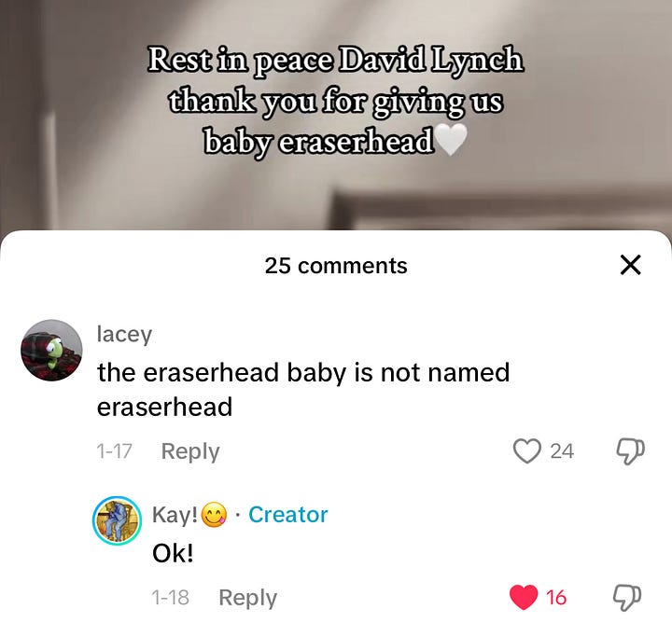The image size is (672, 623).
Task: Dislike Kay's 'Ok!' reply with thumbs-down icon
Action: click(628, 597)
